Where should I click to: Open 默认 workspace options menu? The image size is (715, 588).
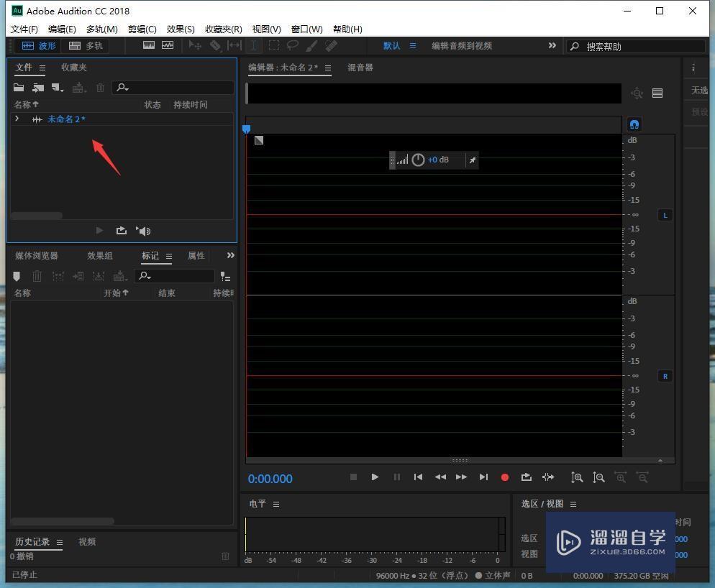pyautogui.click(x=413, y=45)
